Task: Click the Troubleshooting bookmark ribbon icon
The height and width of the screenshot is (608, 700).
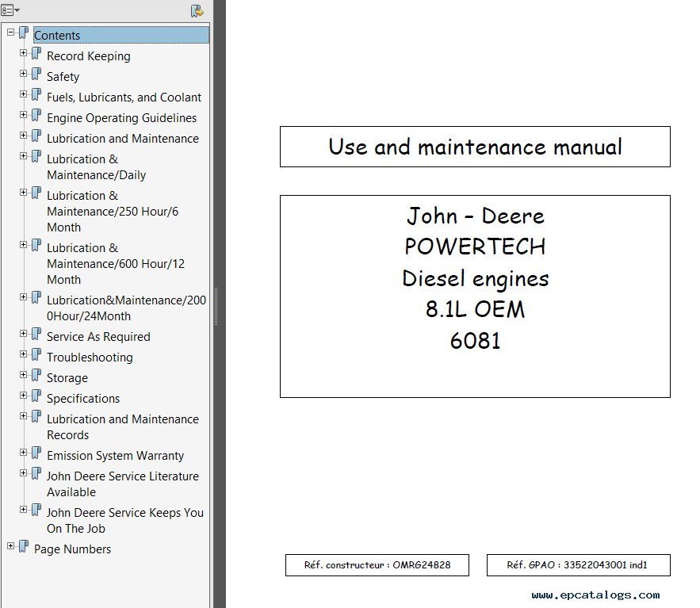Action: click(x=36, y=355)
